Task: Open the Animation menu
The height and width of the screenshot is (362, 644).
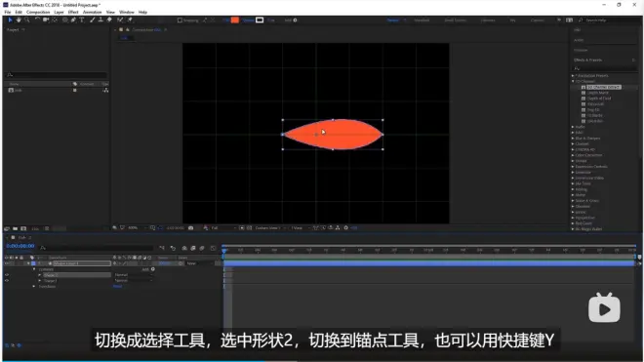Action: 92,13
